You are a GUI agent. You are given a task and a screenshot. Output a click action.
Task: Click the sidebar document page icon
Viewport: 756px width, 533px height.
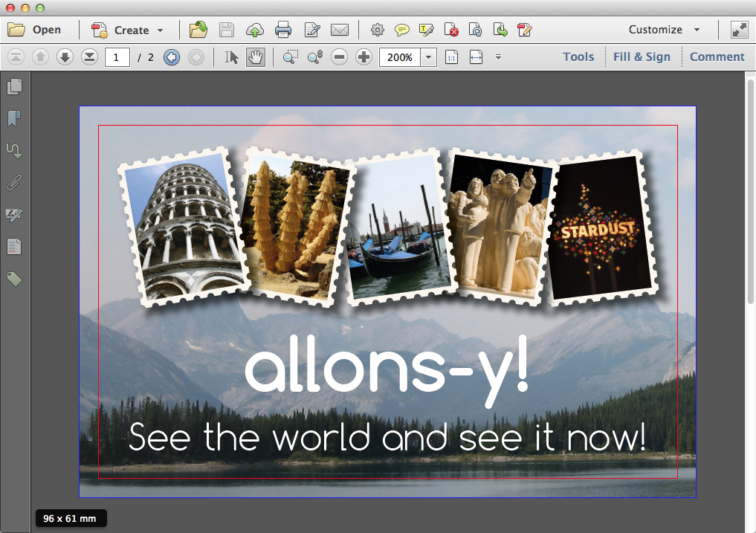pyautogui.click(x=14, y=247)
